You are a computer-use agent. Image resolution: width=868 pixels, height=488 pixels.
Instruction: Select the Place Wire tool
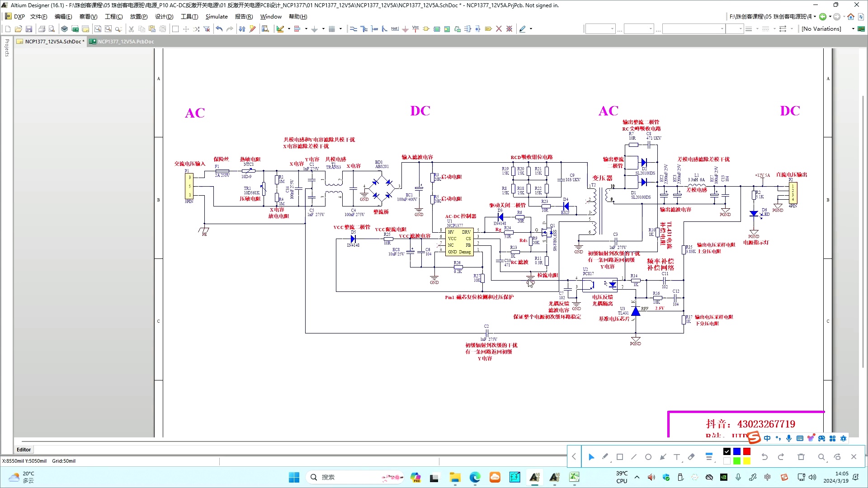tap(354, 29)
